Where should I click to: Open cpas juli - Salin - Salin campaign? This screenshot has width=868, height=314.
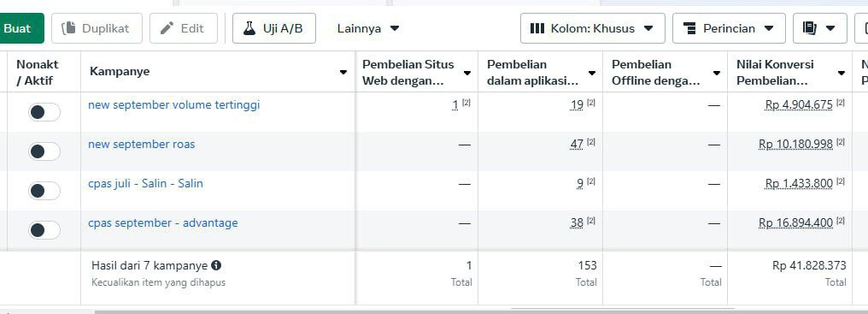(x=145, y=183)
